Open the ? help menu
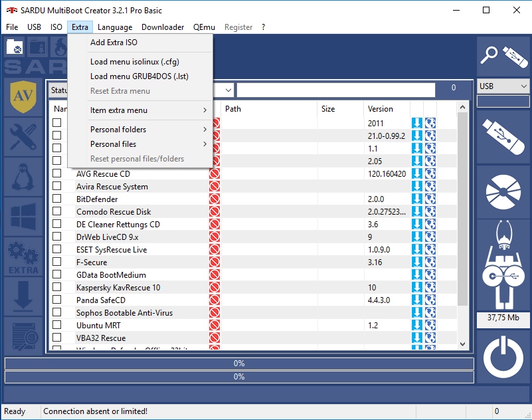 [263, 27]
